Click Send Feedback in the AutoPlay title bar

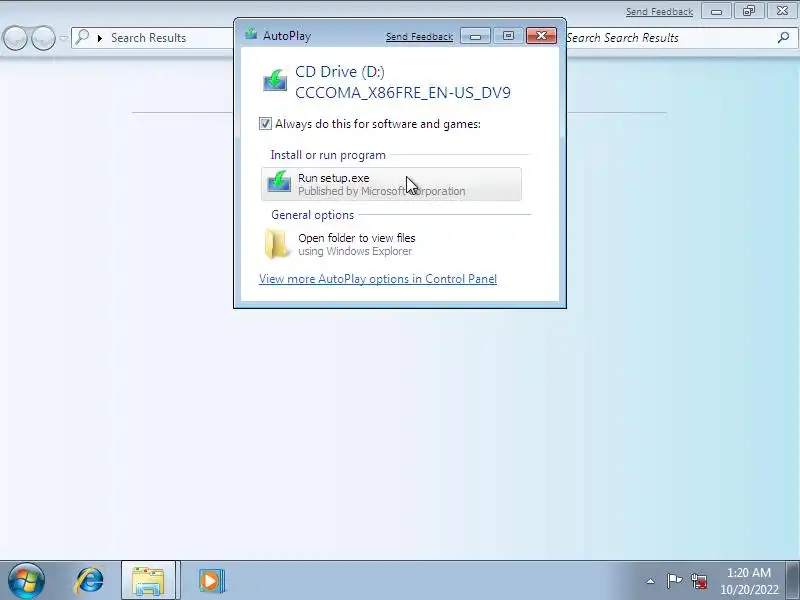coord(419,36)
